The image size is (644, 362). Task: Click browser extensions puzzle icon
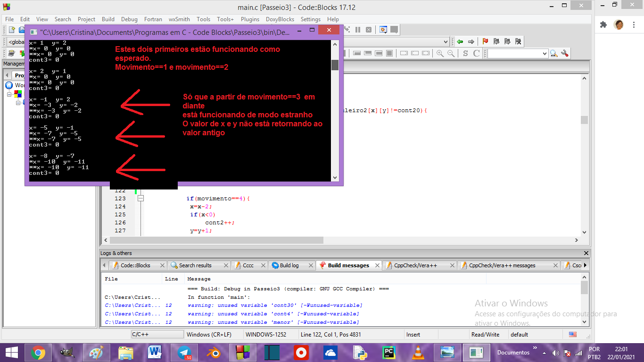[x=603, y=25]
